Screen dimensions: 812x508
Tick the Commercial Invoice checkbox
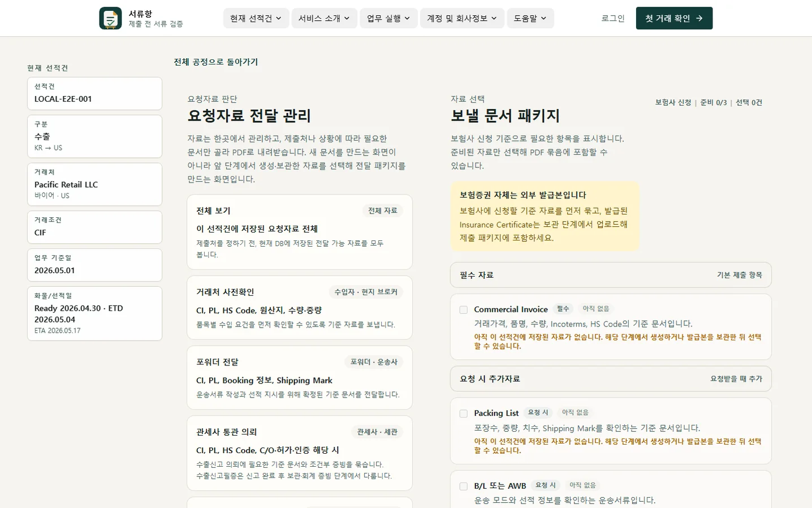click(464, 309)
